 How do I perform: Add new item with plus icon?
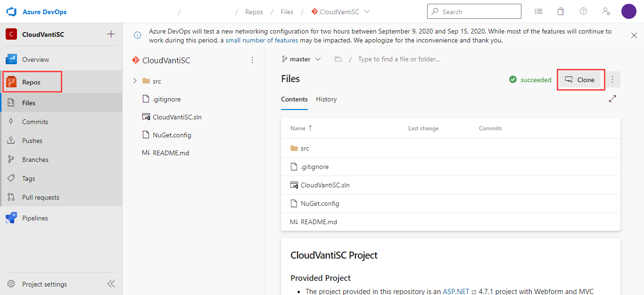click(111, 34)
